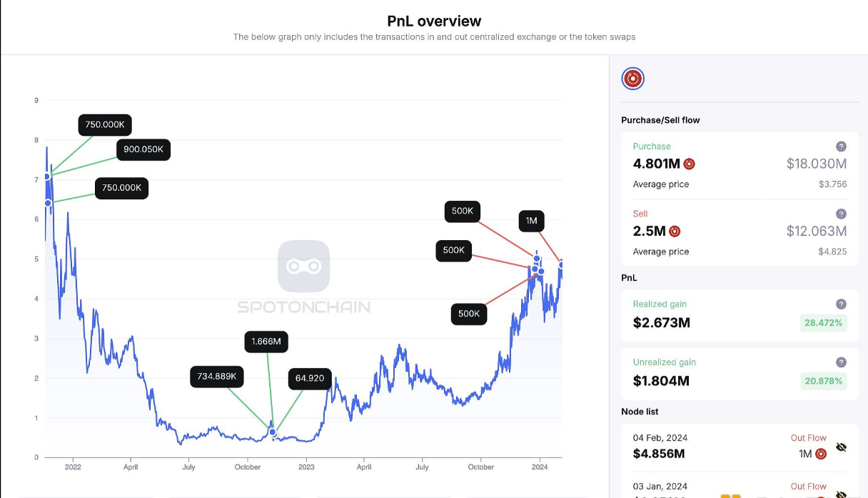Click the token icon next to 1M Out Flow
Screen dimensions: 868x498
click(821, 454)
